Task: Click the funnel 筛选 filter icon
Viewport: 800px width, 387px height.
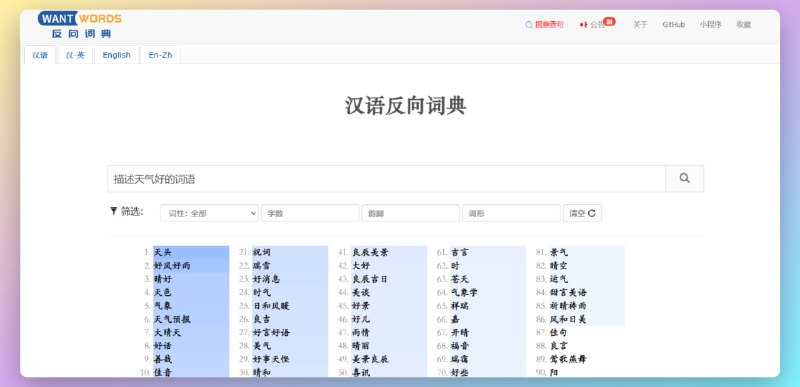Action: (113, 211)
